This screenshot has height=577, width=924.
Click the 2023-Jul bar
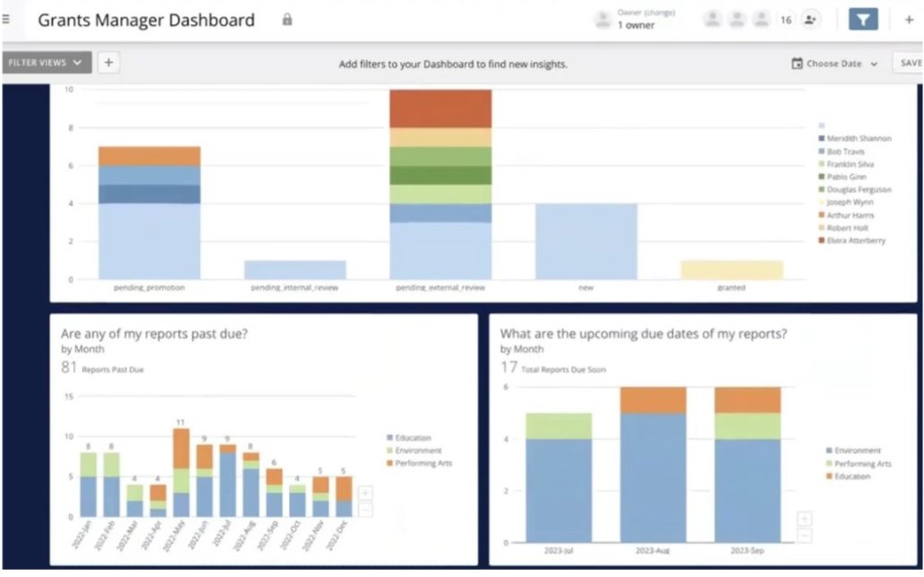click(x=559, y=478)
